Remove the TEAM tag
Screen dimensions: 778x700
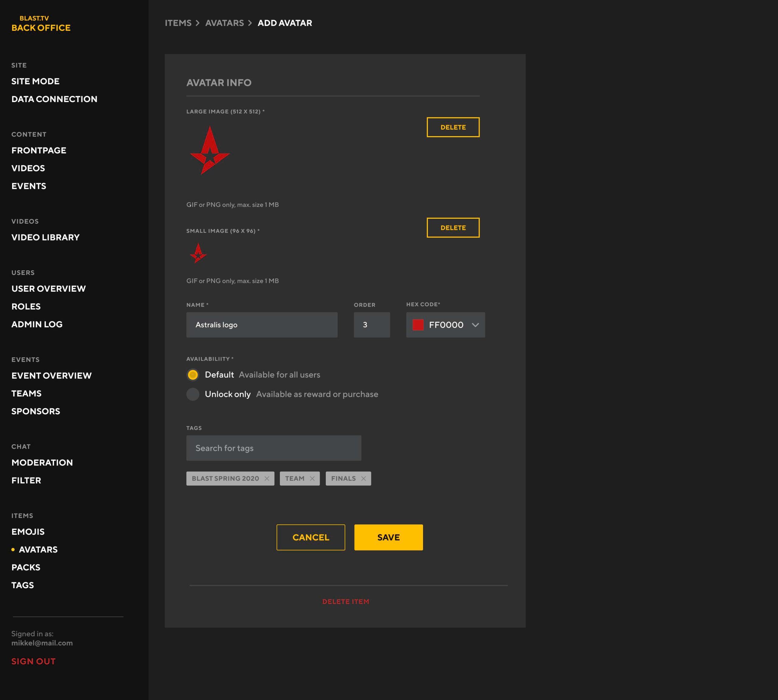point(312,479)
